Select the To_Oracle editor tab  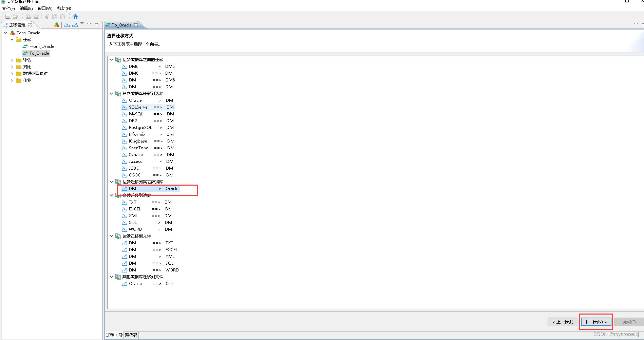[x=121, y=25]
